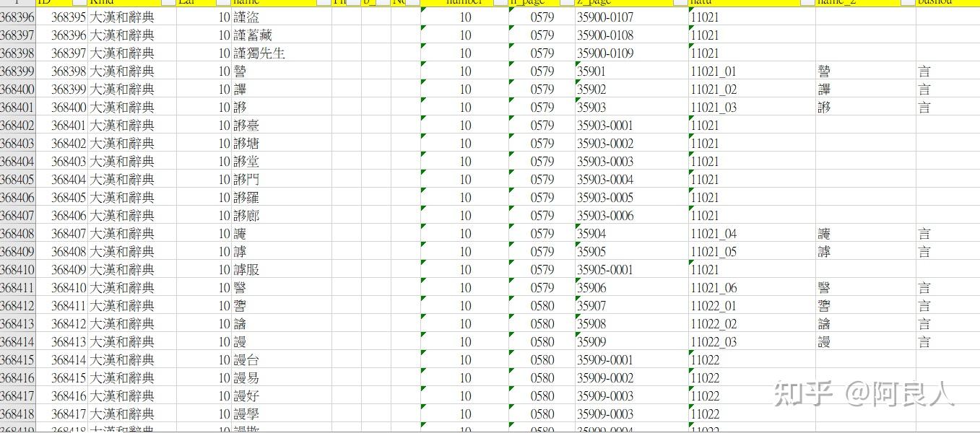
Task: Click cell 11021_01
Action: coord(752,71)
